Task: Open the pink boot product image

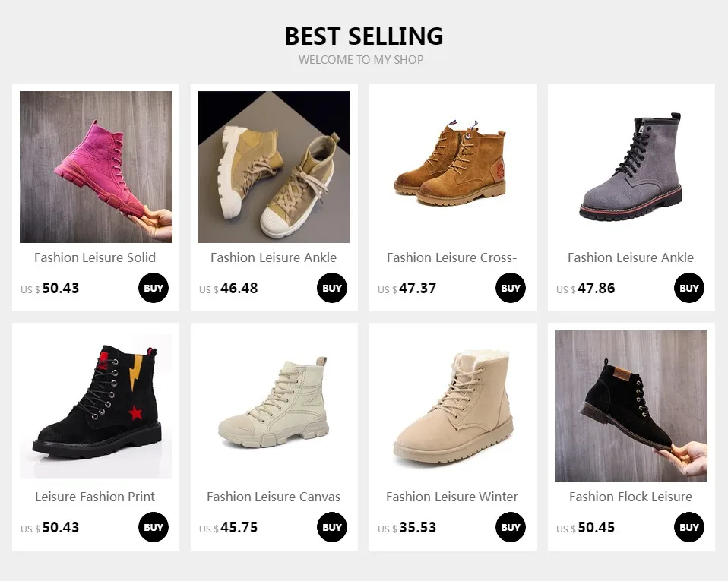Action: (x=96, y=167)
